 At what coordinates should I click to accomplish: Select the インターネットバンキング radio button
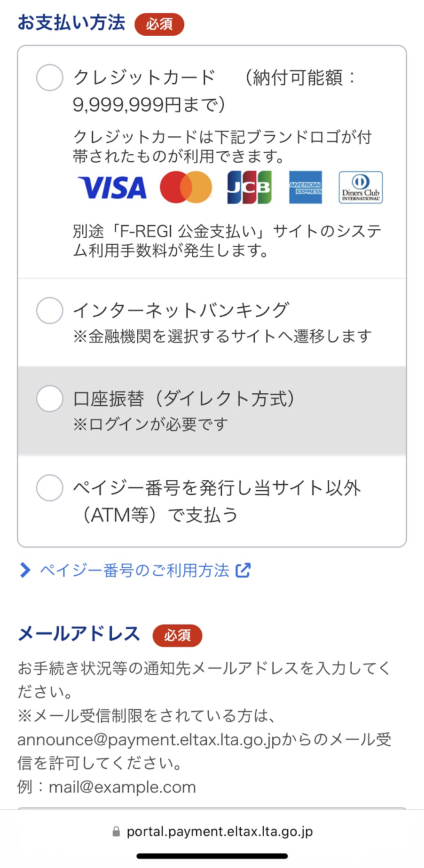50,311
